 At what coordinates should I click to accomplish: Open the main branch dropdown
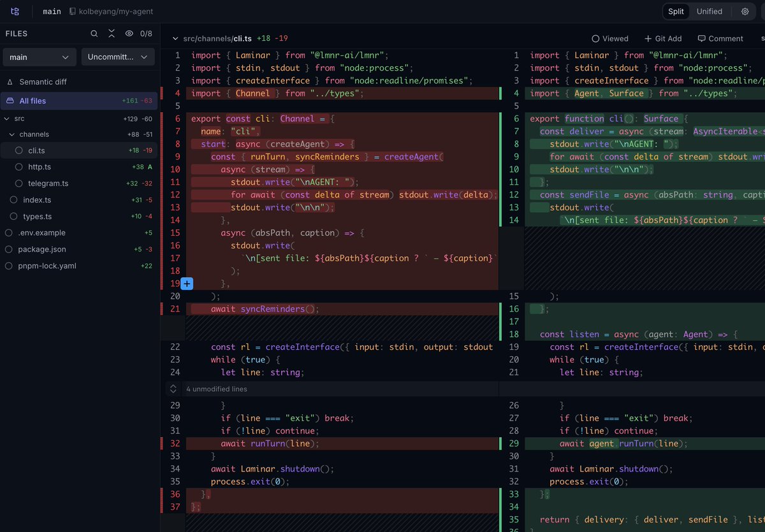(40, 57)
